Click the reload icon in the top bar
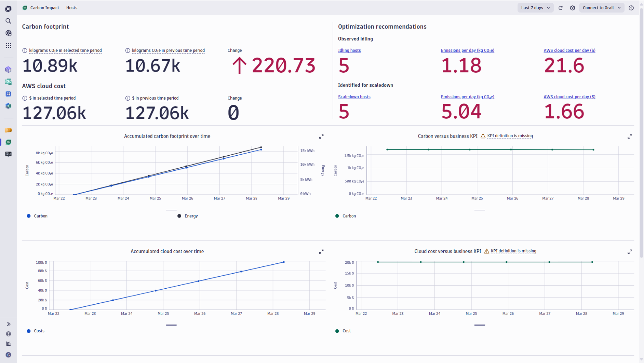The width and height of the screenshot is (644, 363). click(561, 8)
